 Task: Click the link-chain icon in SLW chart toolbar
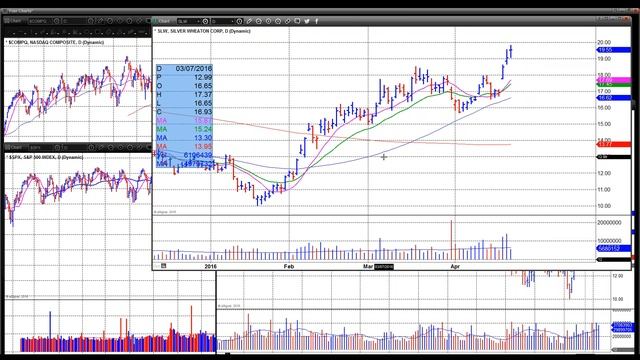[288, 21]
